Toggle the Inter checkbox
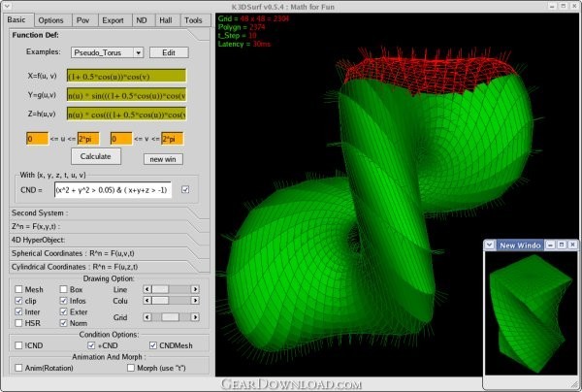The image size is (582, 392). coord(18,311)
